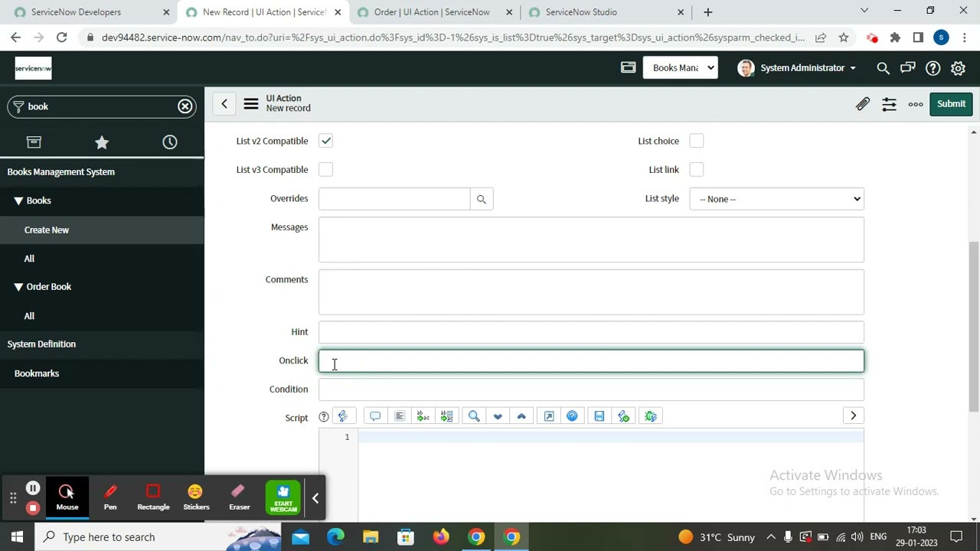Open the Overrides reference lookup icon
The height and width of the screenshot is (551, 980).
pyautogui.click(x=482, y=199)
